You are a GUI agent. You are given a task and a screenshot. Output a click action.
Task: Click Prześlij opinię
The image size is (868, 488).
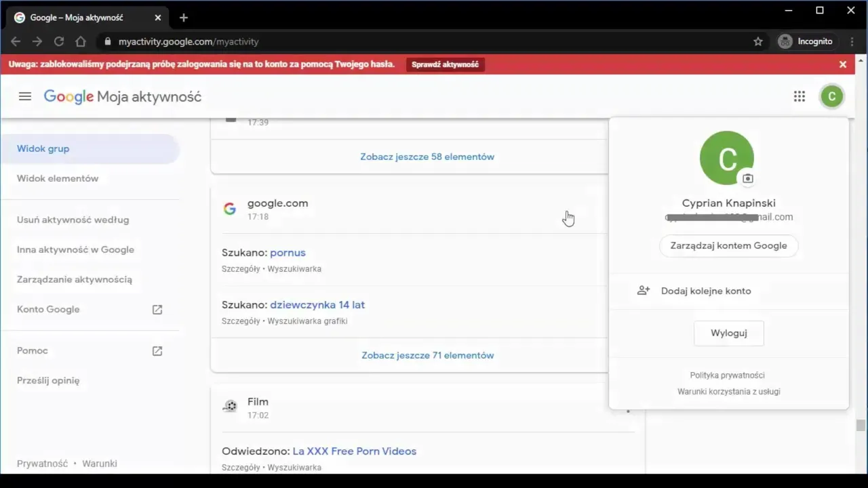[48, 380]
